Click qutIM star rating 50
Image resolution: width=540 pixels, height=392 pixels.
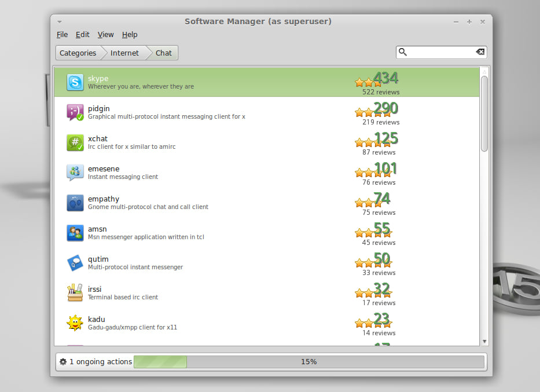(373, 259)
